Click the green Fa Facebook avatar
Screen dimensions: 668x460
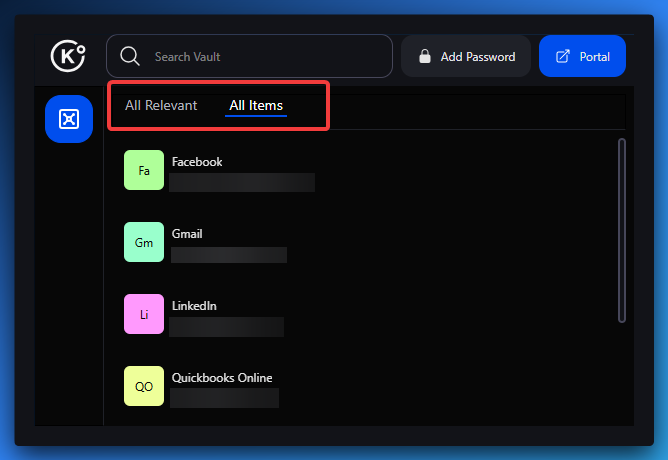[x=143, y=170]
